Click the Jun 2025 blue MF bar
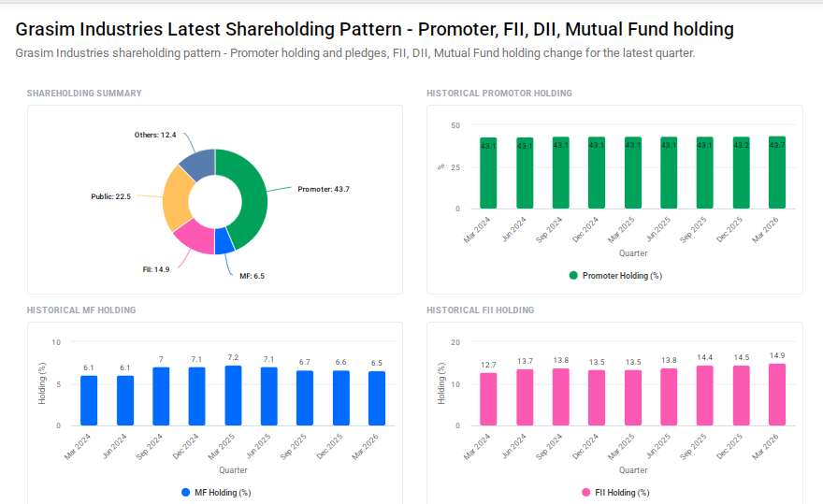Viewport: 823px width, 504px height. (268, 396)
